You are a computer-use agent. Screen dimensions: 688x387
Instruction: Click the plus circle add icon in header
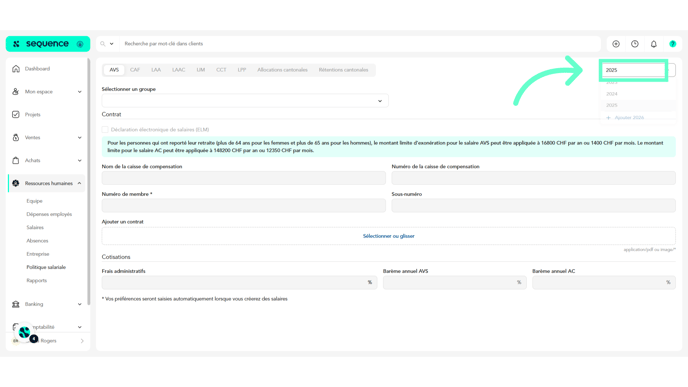616,44
